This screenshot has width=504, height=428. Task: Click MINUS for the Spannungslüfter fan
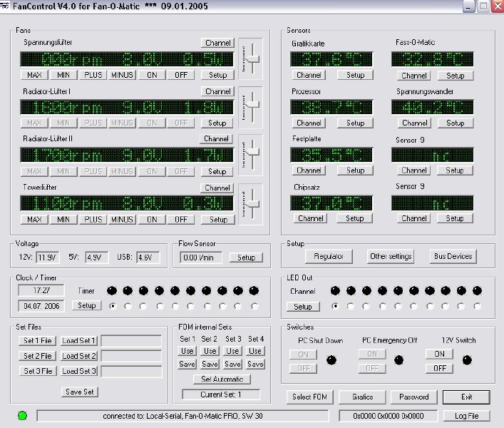tap(122, 75)
